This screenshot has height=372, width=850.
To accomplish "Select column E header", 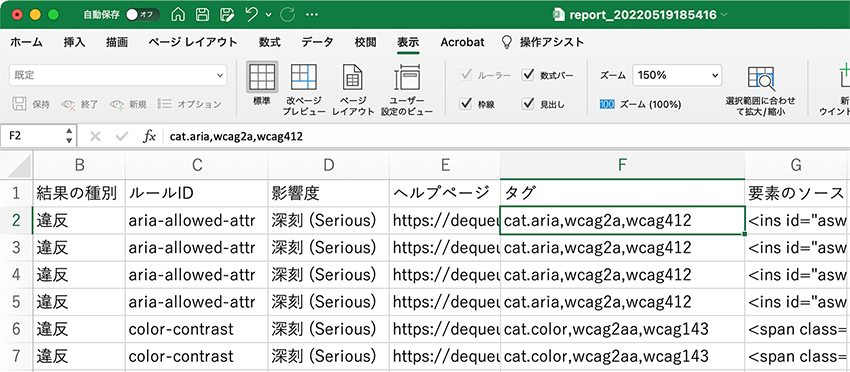I will pos(445,166).
